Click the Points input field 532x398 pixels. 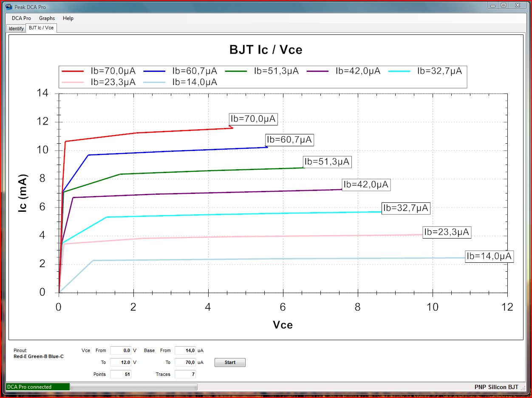point(121,374)
